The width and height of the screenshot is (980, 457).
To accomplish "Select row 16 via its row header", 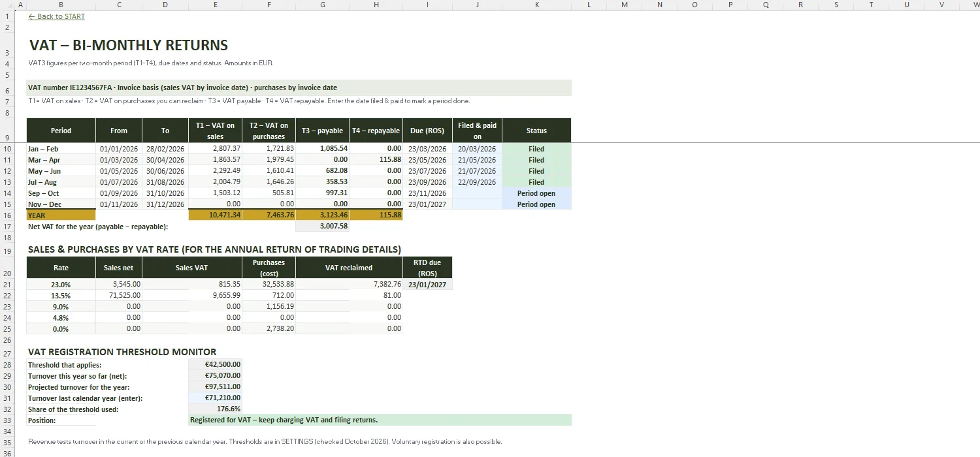I will tap(7, 215).
